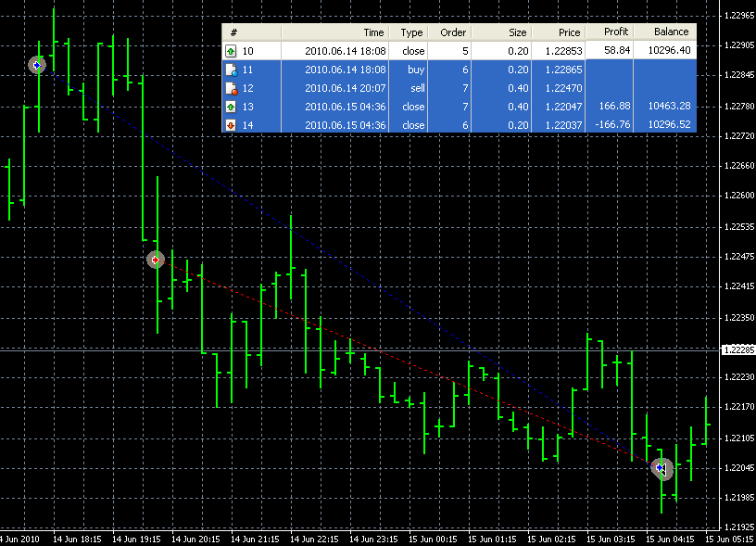Click the '14 Jun 22:15' time axis label

tap(314, 540)
